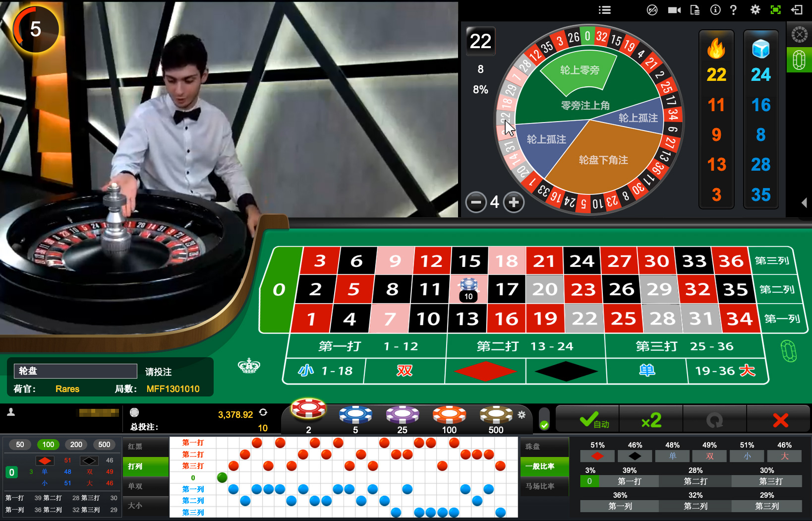Click the red X clear bets button
Viewport: 812px width, 521px height.
780,420
